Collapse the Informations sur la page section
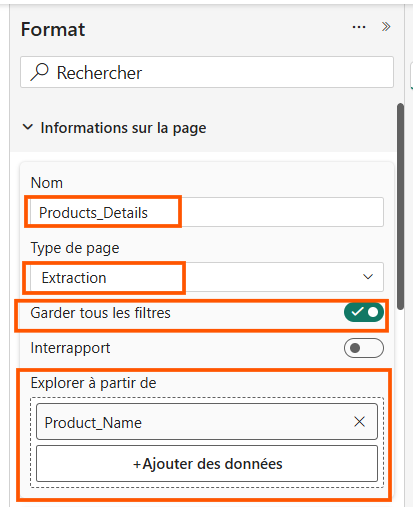The image size is (413, 507). [28, 127]
